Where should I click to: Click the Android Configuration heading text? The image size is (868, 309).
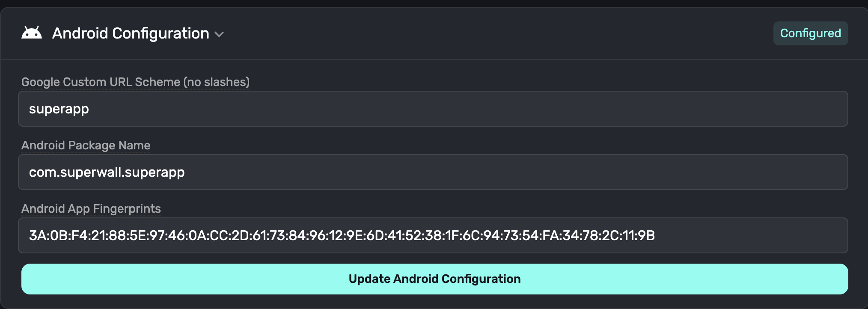coord(131,33)
